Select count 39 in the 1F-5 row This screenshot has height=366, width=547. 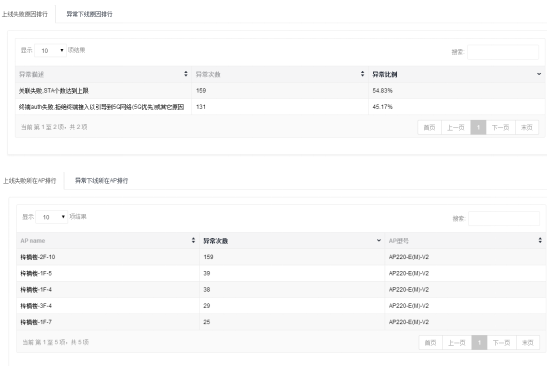point(207,273)
